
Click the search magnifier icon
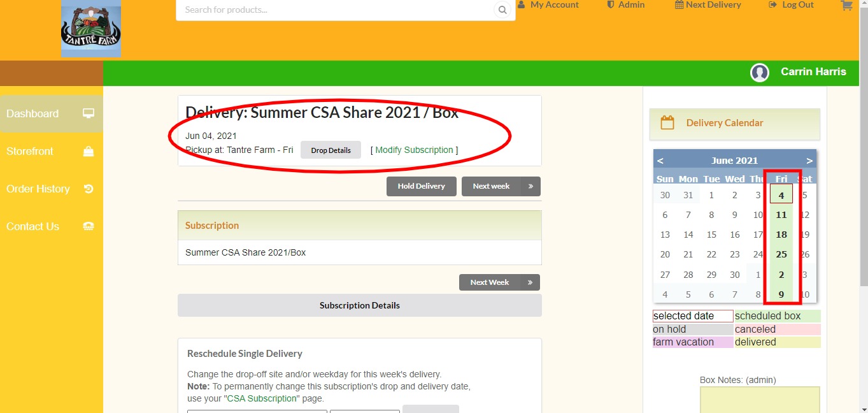pyautogui.click(x=502, y=10)
